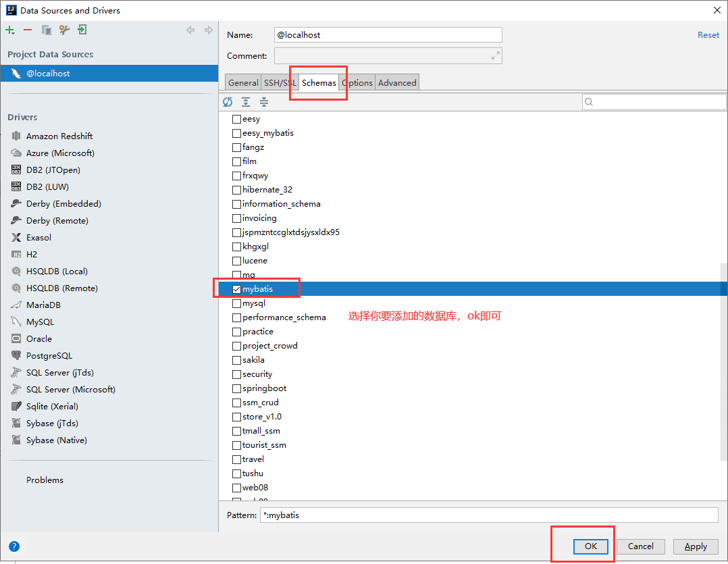
Task: Select the Sqlite (Xerial) driver
Action: click(52, 406)
